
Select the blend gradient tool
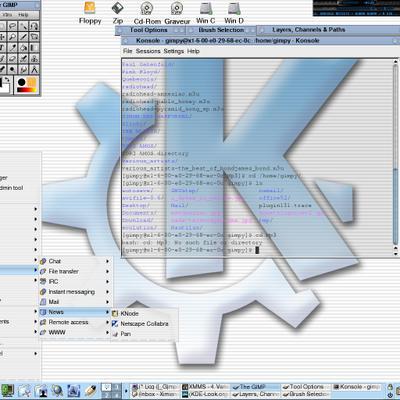(34, 48)
